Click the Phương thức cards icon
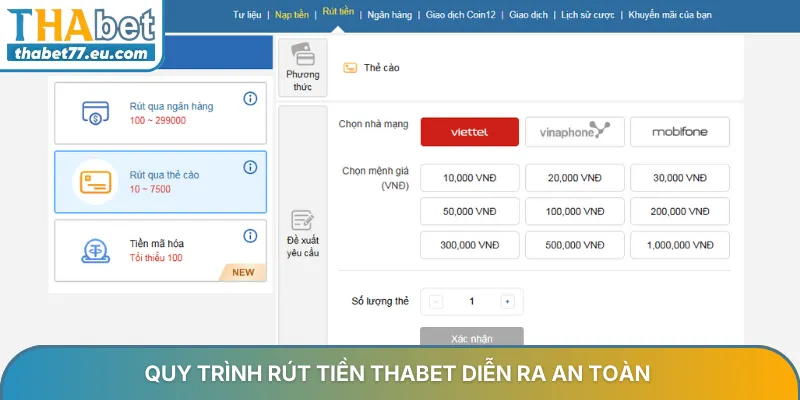This screenshot has height=400, width=800. click(x=303, y=54)
